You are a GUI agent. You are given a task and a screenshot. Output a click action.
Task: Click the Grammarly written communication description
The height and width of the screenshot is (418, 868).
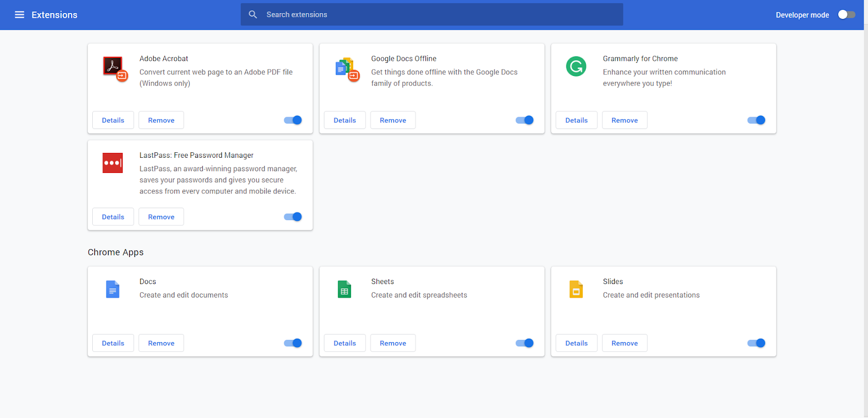664,78
